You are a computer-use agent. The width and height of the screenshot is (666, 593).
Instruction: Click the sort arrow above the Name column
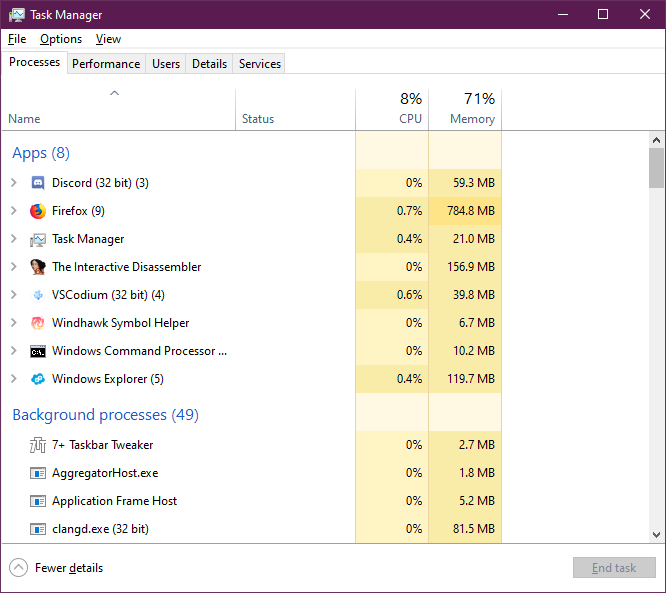(x=115, y=93)
